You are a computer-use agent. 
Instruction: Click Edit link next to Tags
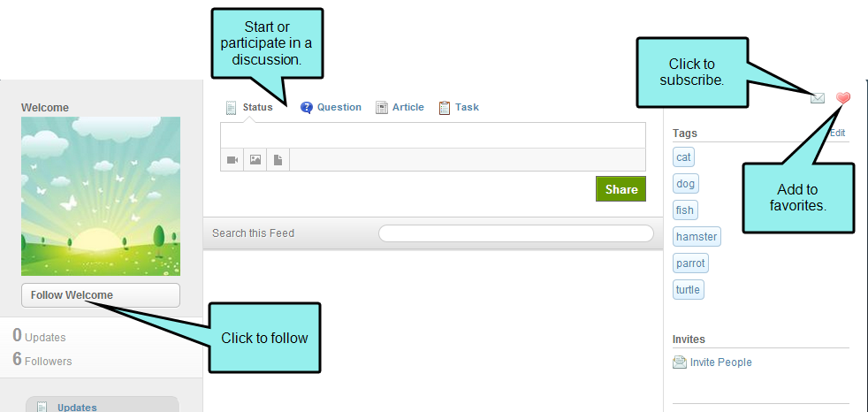pos(838,133)
